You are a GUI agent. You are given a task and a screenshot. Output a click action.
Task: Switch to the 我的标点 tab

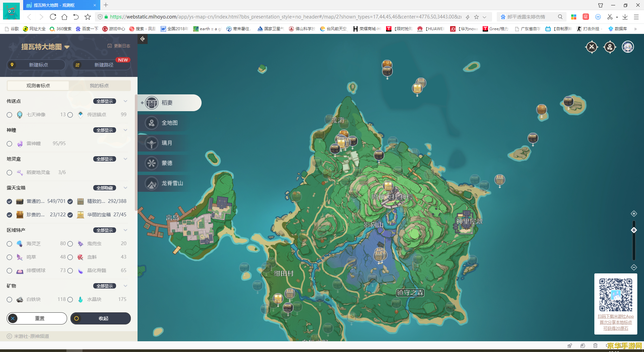click(99, 86)
